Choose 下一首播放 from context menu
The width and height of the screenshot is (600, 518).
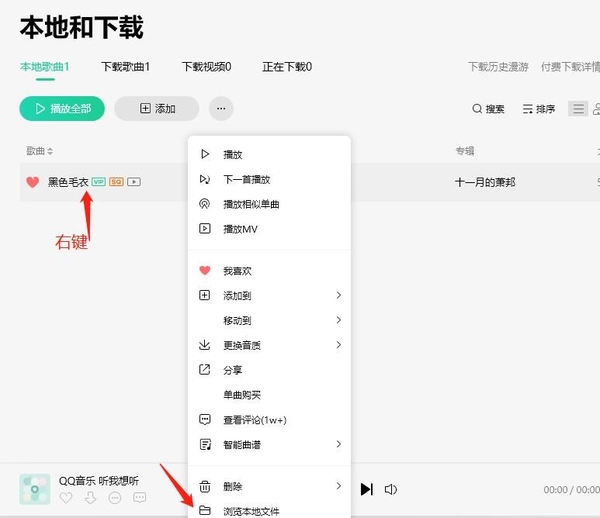246,179
